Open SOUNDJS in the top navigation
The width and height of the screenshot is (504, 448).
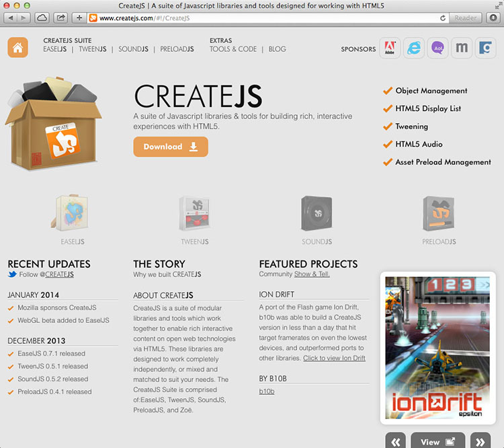click(134, 49)
